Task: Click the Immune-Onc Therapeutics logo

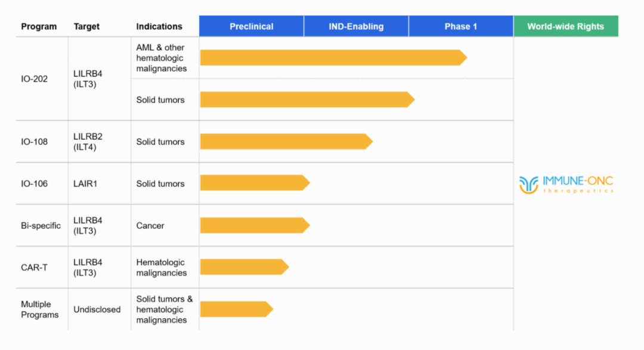Action: click(x=566, y=184)
